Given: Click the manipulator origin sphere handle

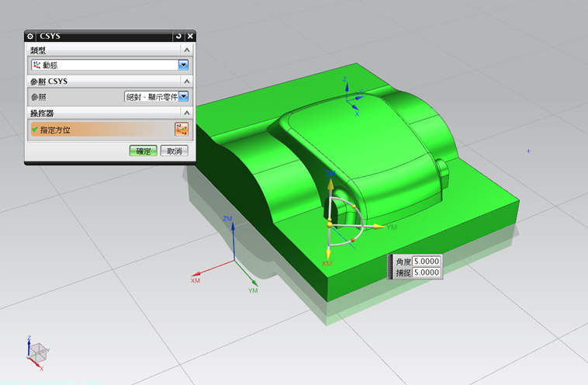Looking at the screenshot, I should point(330,225).
